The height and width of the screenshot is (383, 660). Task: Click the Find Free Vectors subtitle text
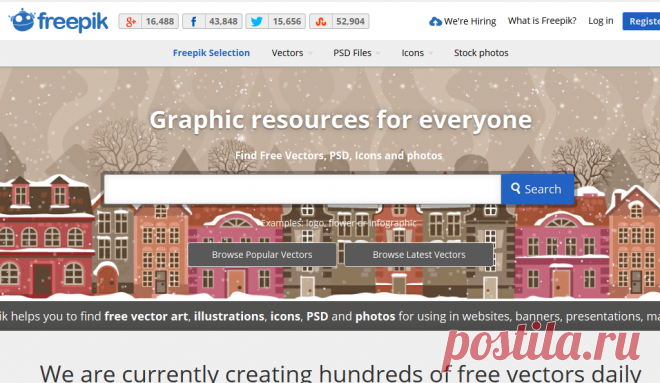click(338, 155)
